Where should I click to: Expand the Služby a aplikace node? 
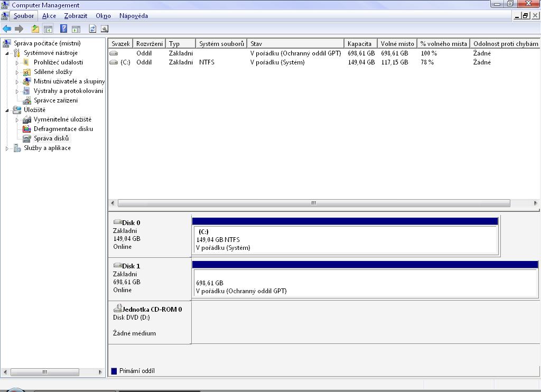7,148
